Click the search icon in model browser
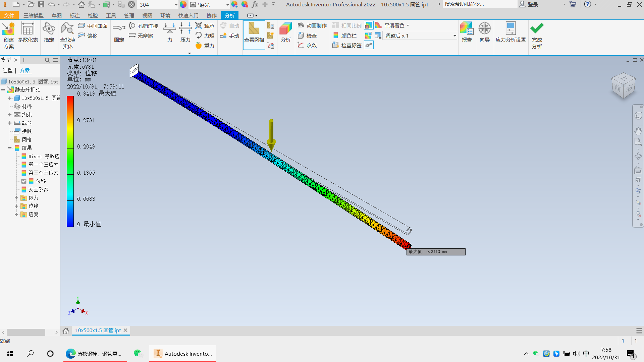This screenshot has width=644, height=362. (47, 60)
